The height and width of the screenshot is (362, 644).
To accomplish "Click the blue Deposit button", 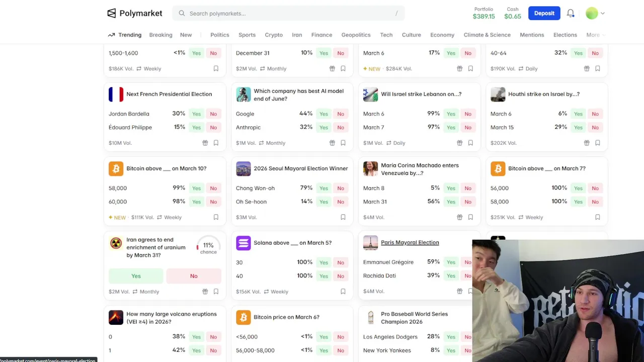I will point(544,13).
